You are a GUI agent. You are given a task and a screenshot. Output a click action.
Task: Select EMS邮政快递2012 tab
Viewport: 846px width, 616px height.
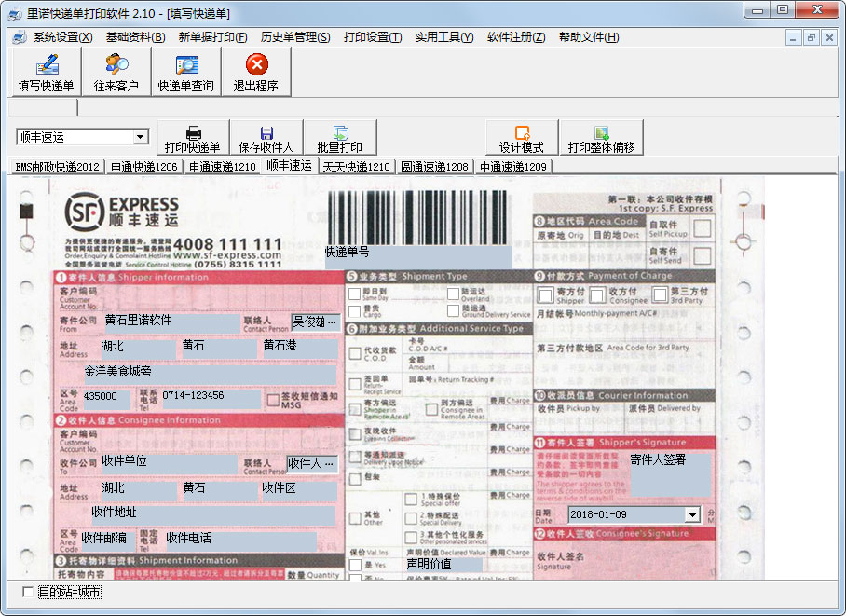[x=58, y=167]
